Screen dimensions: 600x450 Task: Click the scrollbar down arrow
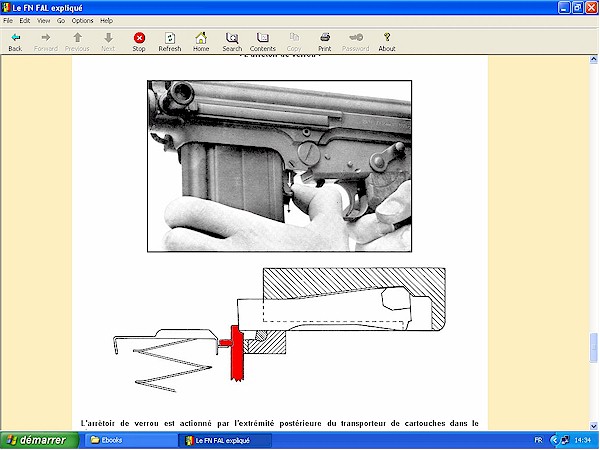(x=593, y=426)
